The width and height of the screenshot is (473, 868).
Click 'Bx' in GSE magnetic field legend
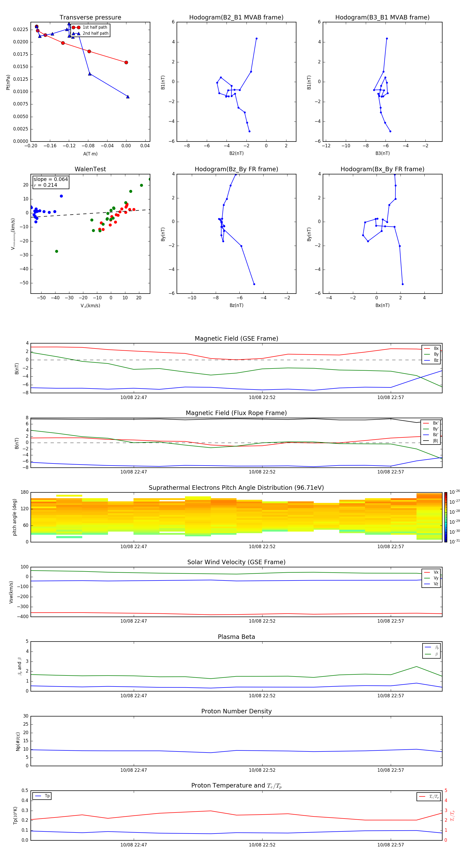coord(431,349)
